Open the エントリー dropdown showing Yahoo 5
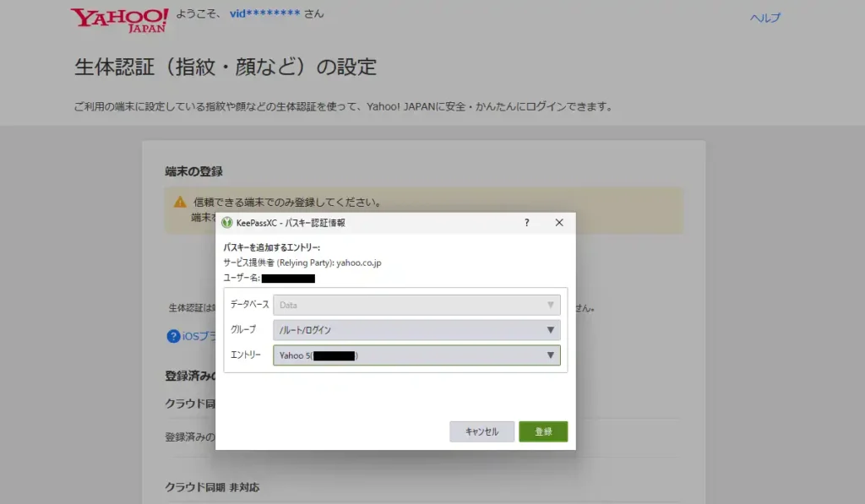 416,355
